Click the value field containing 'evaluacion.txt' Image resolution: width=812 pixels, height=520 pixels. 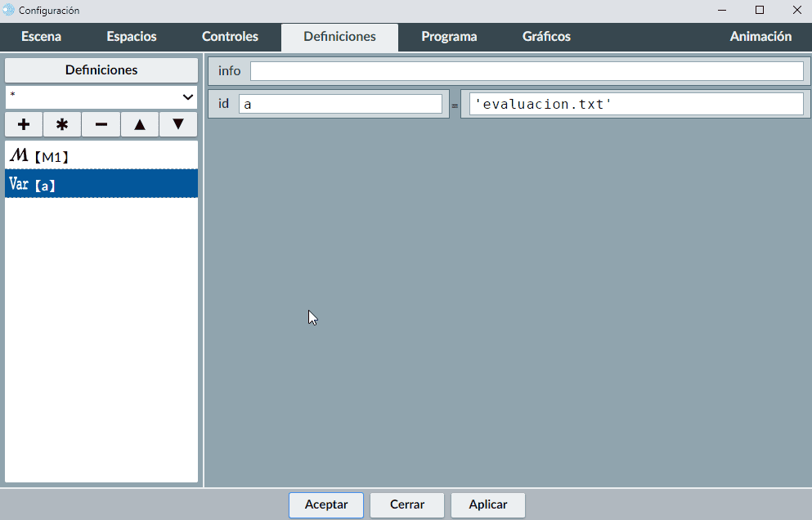pos(635,105)
